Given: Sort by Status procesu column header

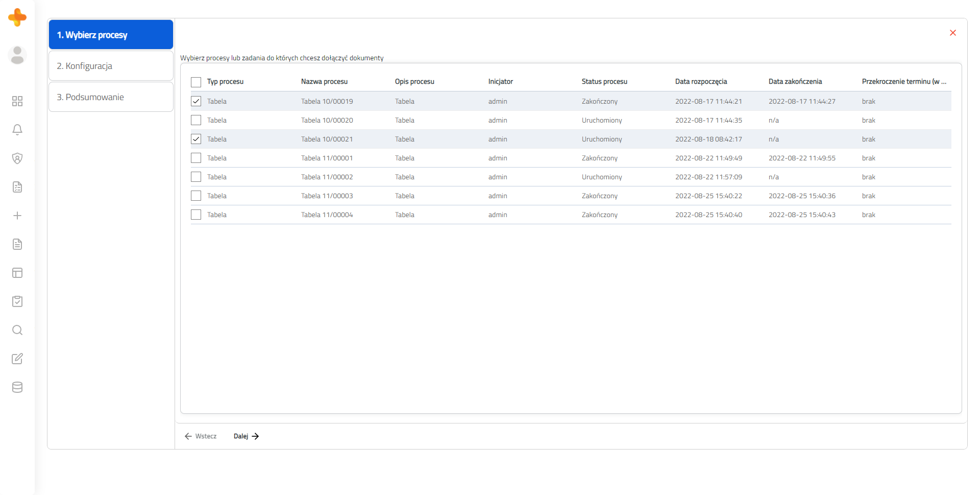Looking at the screenshot, I should pos(604,81).
